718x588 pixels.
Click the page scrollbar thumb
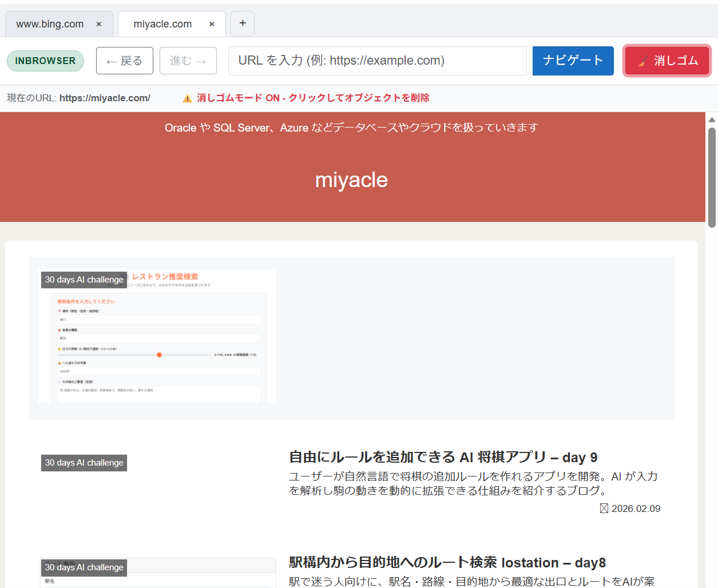point(712,177)
